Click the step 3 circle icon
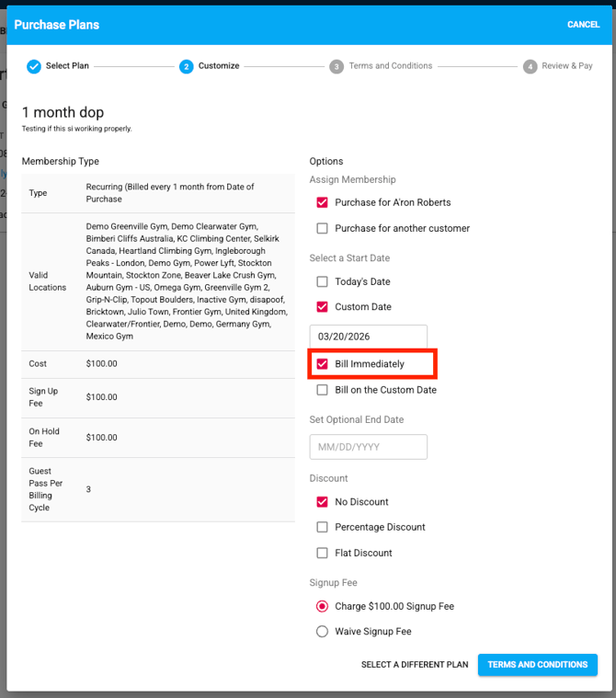Screen dimensions: 616x698 pos(337,67)
